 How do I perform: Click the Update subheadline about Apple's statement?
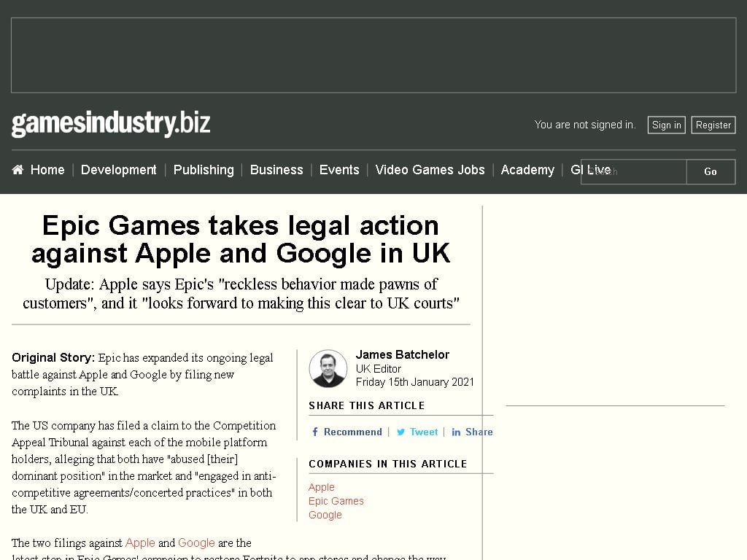click(x=241, y=294)
